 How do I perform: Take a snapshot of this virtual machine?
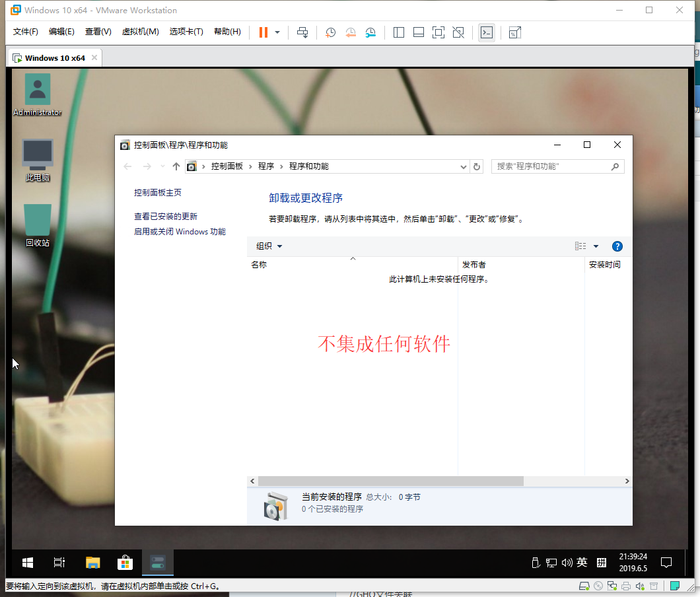pos(330,32)
